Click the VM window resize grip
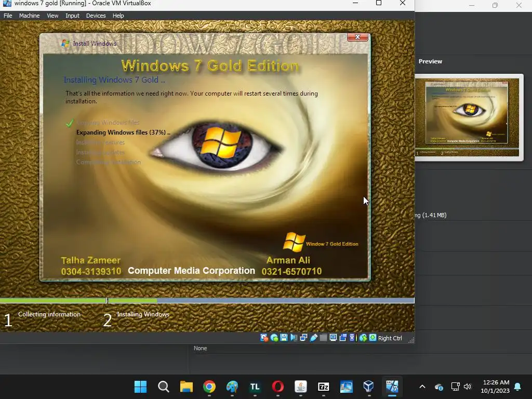 (411, 340)
